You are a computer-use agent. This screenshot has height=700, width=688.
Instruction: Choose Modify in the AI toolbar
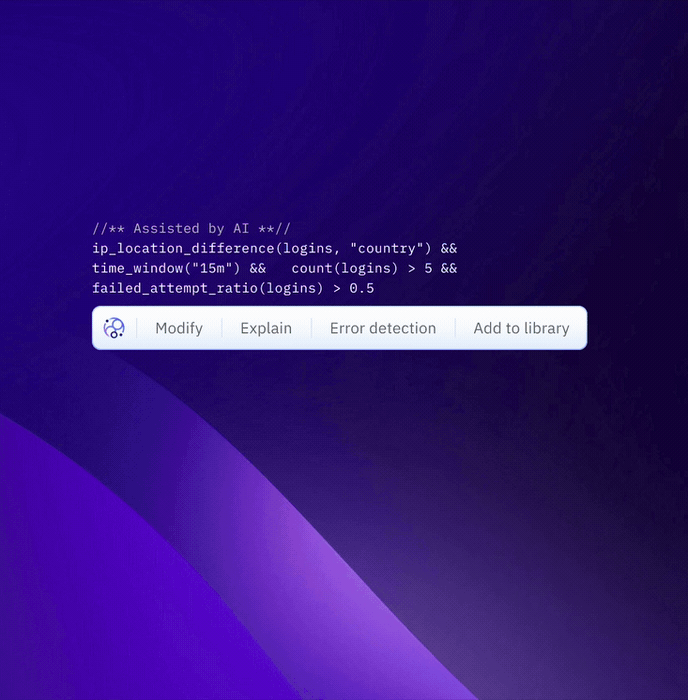(179, 329)
